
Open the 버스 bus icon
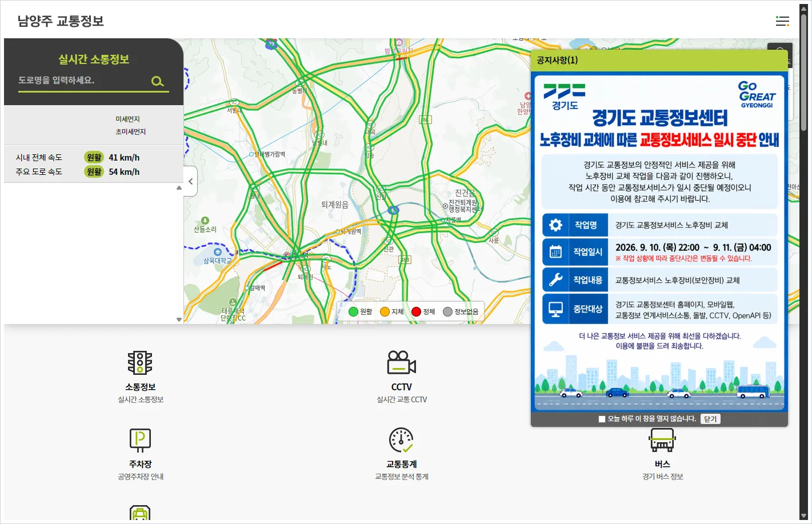pos(662,440)
